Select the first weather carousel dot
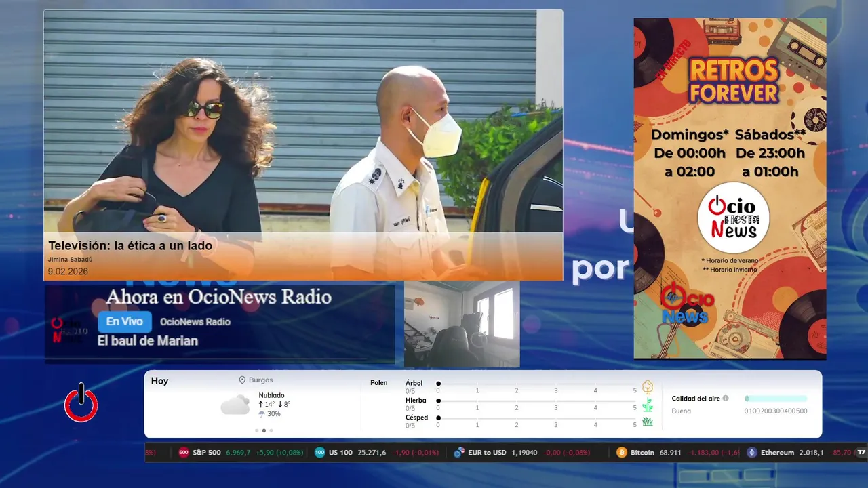This screenshot has width=868, height=488. pos(256,430)
